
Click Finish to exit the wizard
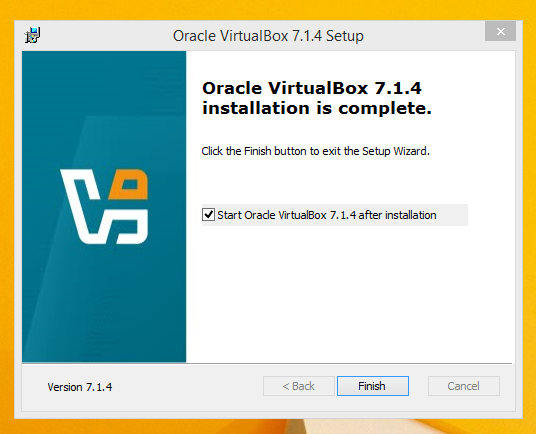tap(373, 386)
